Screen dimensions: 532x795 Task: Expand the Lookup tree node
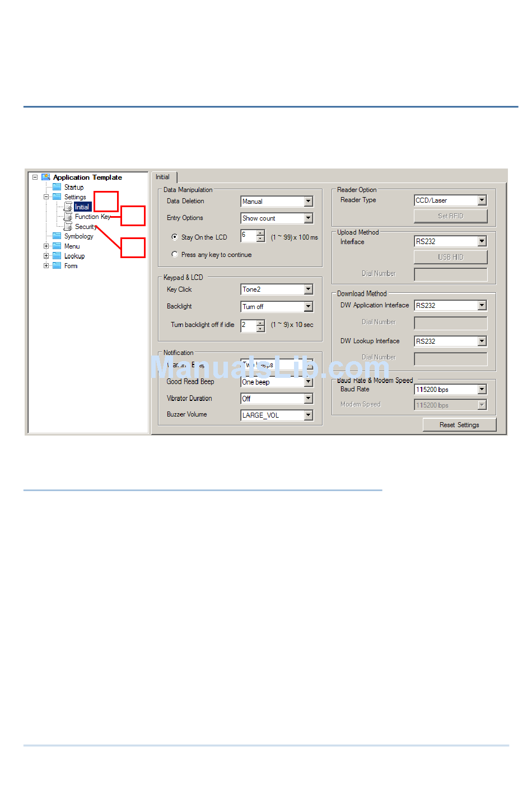tap(46, 255)
